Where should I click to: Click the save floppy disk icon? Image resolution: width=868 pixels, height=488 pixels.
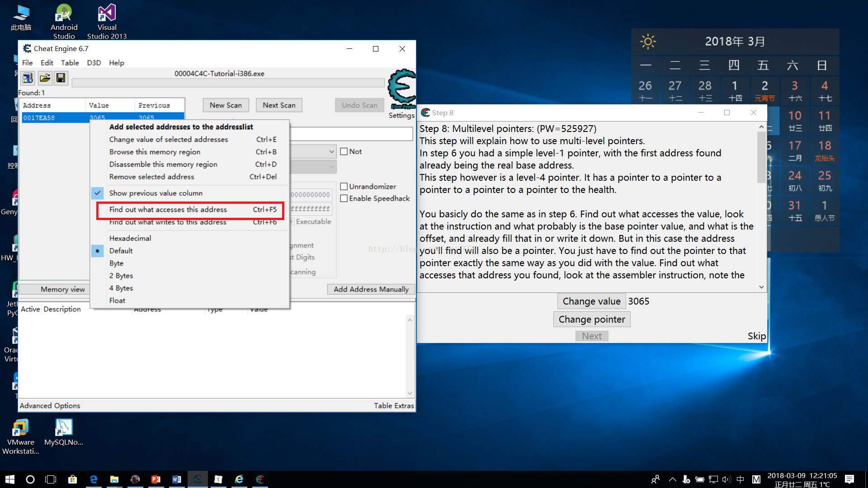tap(61, 78)
